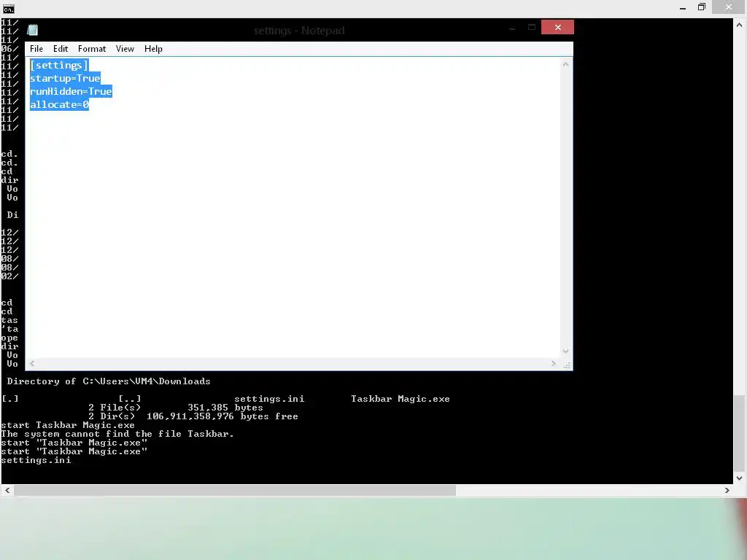Click the allocate=0 line
The height and width of the screenshot is (560, 747).
[x=60, y=104]
